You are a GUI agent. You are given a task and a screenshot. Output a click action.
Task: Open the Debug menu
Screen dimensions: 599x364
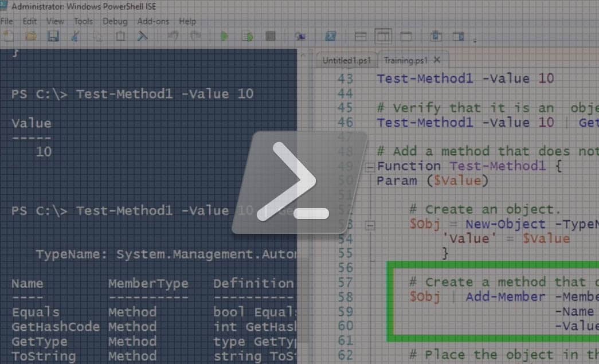(115, 21)
